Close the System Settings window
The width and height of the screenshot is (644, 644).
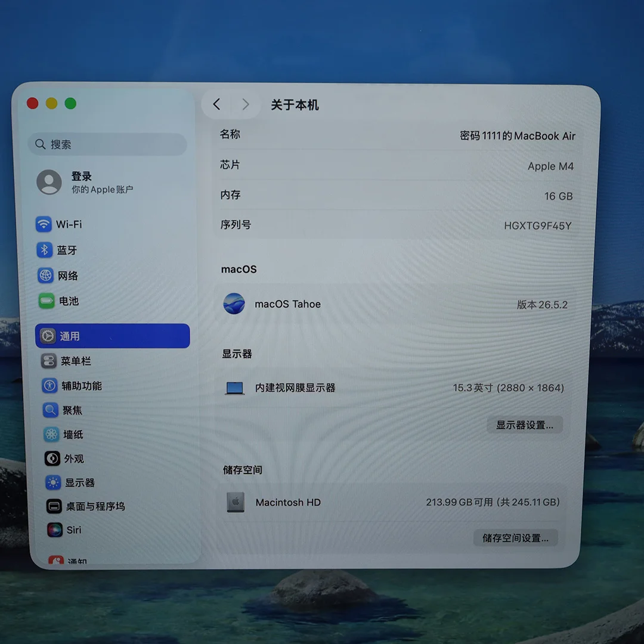pos(32,103)
